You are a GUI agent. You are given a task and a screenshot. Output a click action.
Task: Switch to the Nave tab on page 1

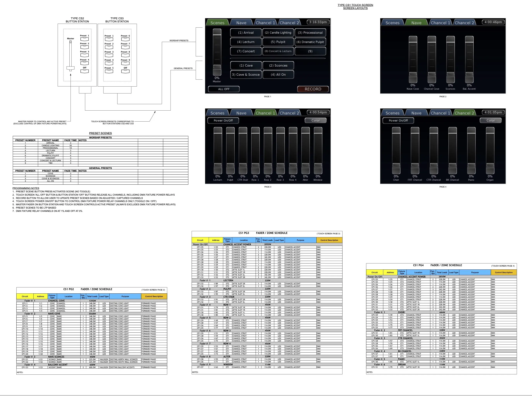pyautogui.click(x=241, y=23)
